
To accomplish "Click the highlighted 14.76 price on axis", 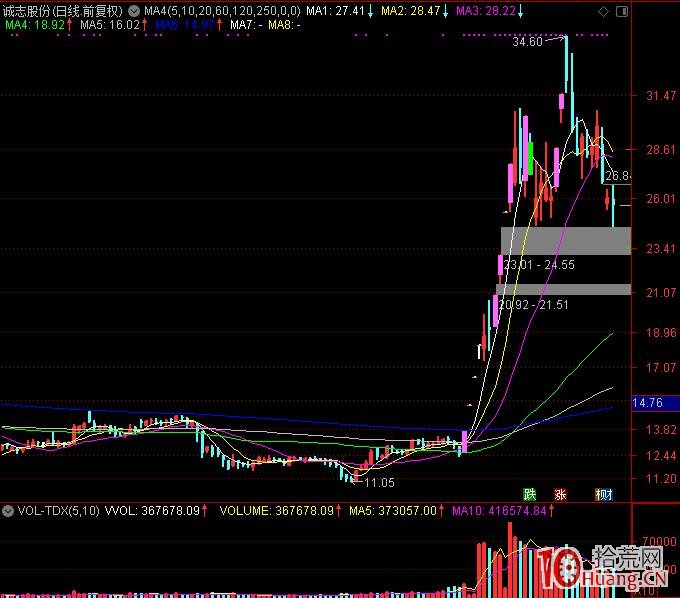I will tap(655, 403).
